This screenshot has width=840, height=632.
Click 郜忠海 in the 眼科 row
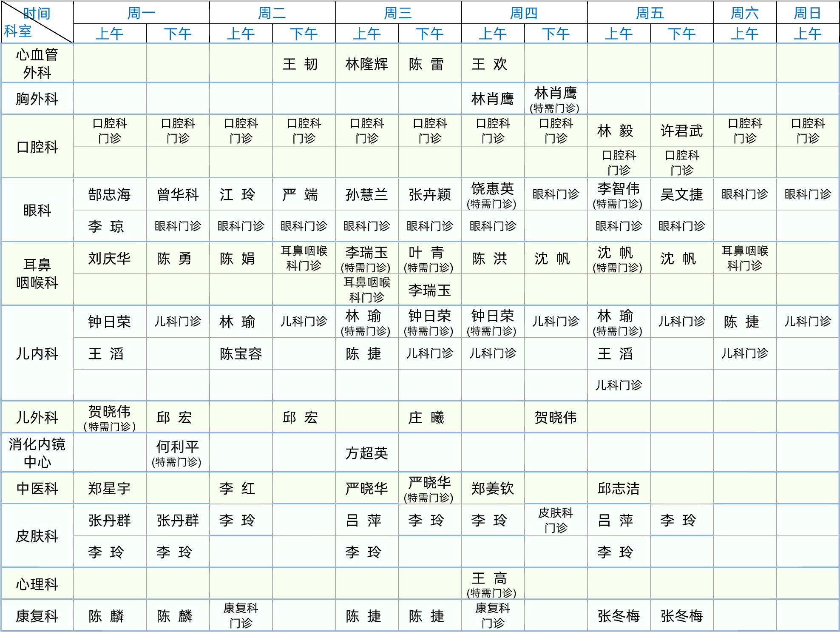coord(109,194)
